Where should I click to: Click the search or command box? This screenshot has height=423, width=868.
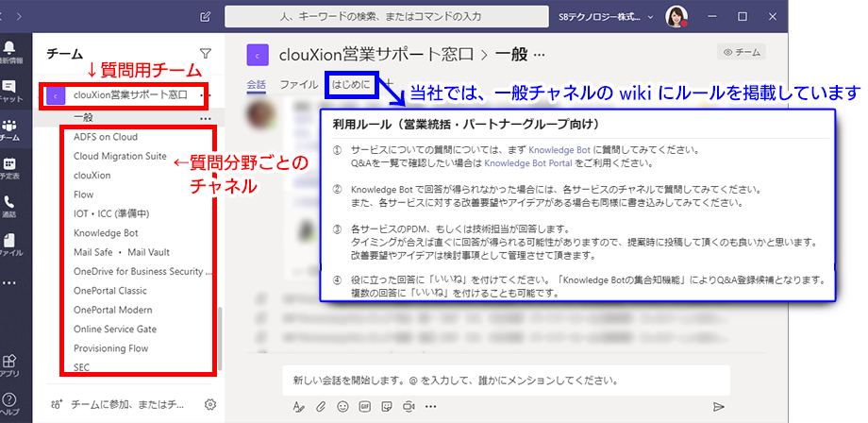[x=387, y=17]
